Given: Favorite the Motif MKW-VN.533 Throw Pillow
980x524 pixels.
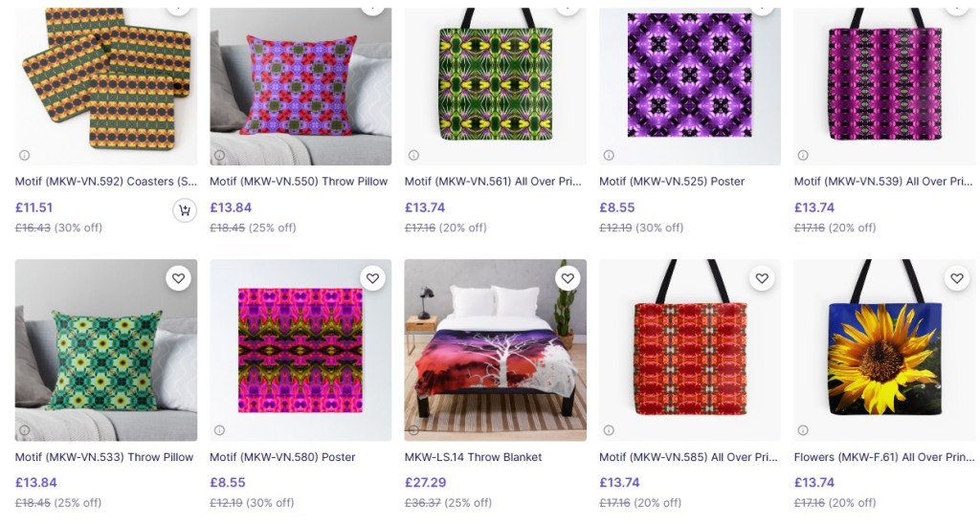Looking at the screenshot, I should [178, 278].
